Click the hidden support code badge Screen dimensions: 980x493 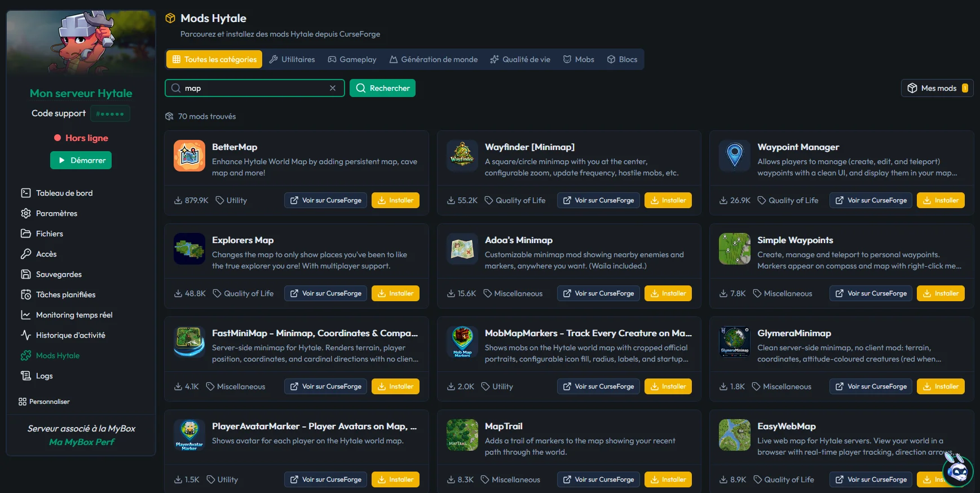pyautogui.click(x=110, y=113)
